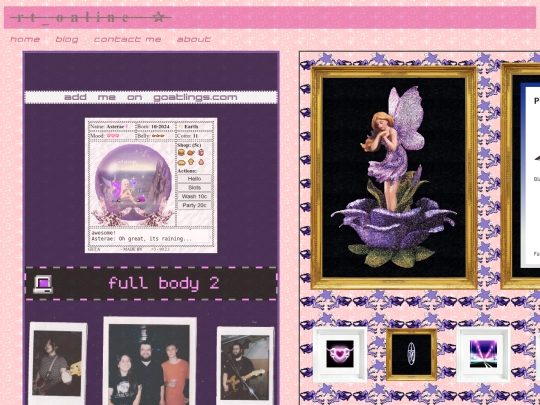Image resolution: width=540 pixels, height=405 pixels.
Task: Play Slots with the pet
Action: [194, 188]
